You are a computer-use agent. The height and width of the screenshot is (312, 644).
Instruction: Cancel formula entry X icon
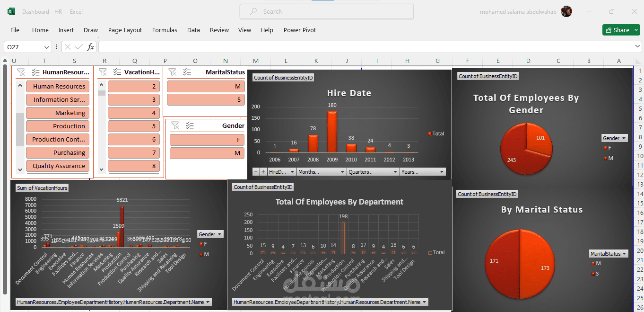tap(68, 47)
